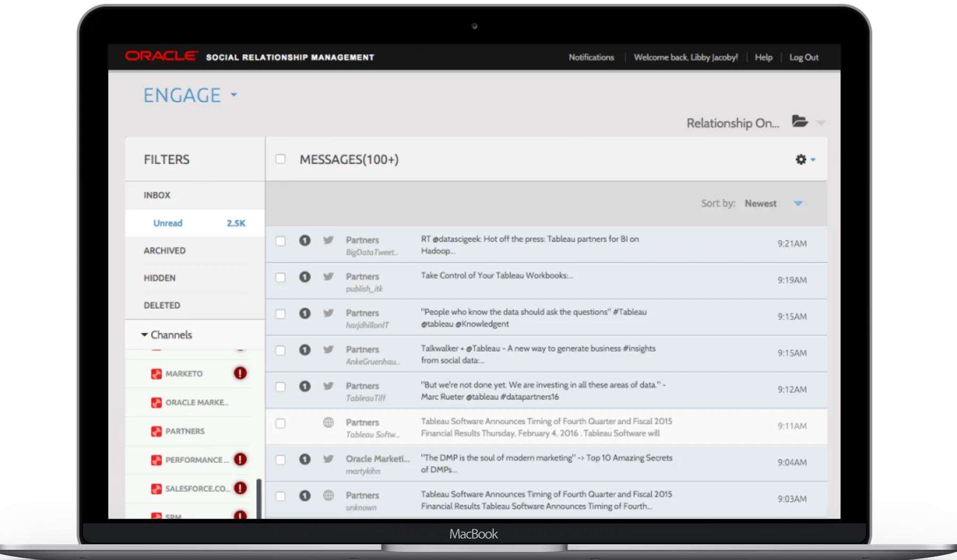The height and width of the screenshot is (560, 957).
Task: Open the Relationship On... selector
Action: point(733,123)
